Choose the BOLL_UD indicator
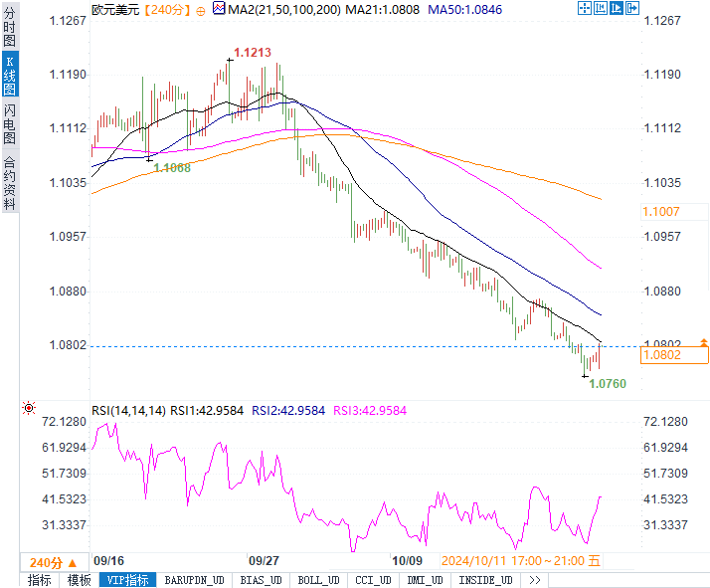710x588 pixels. [319, 580]
